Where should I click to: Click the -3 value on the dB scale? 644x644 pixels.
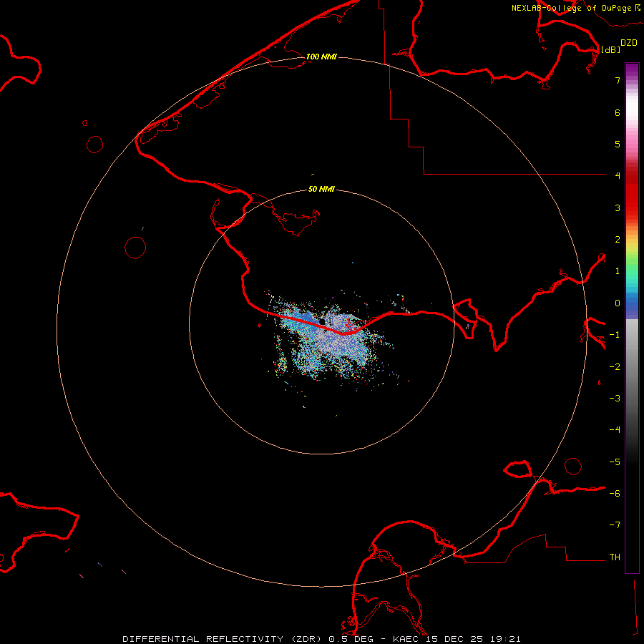click(x=615, y=398)
